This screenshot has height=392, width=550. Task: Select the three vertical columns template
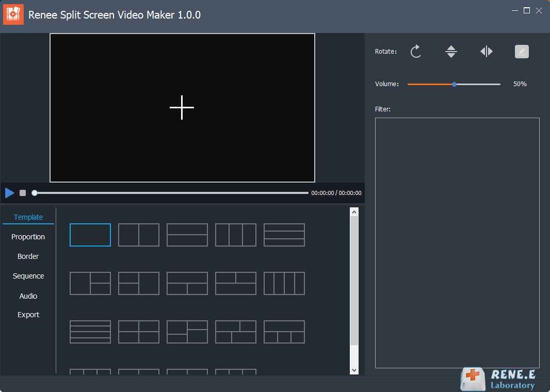tap(236, 235)
